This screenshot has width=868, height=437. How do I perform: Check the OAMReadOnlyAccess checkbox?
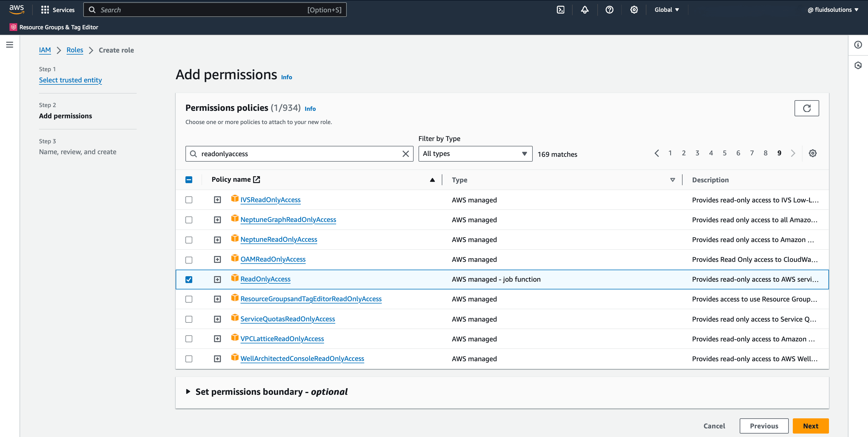189,260
